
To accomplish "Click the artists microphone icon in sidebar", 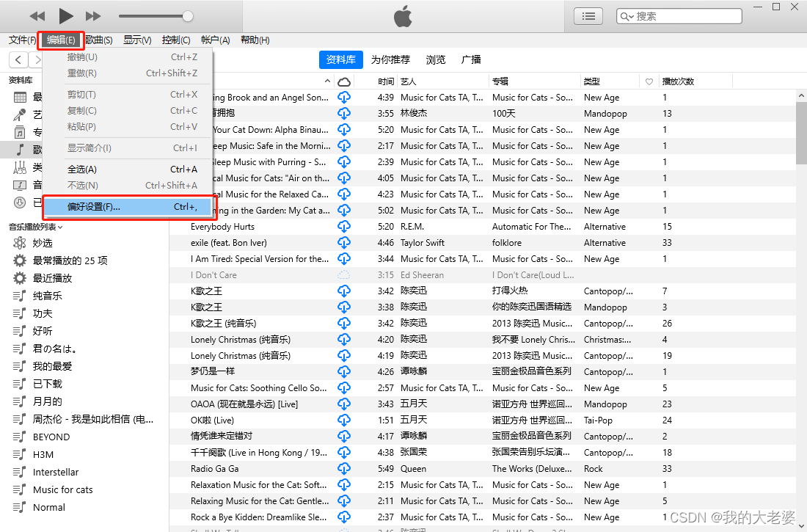I will coord(20,114).
